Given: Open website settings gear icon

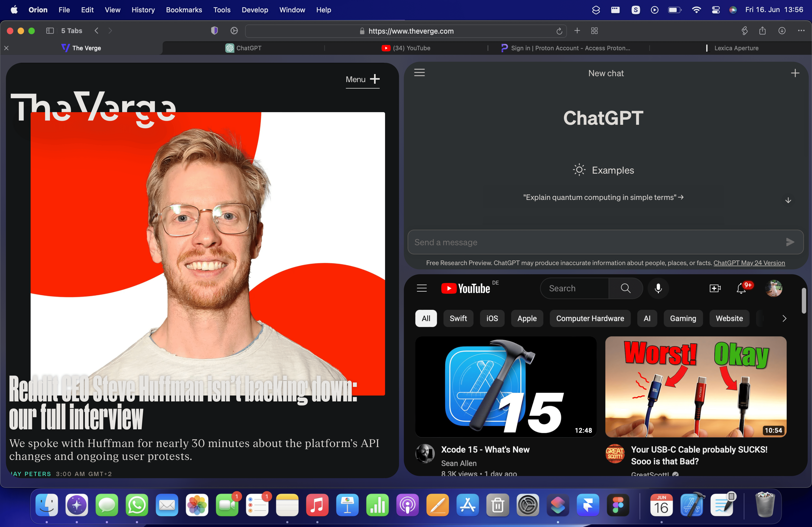Looking at the screenshot, I should pos(234,31).
